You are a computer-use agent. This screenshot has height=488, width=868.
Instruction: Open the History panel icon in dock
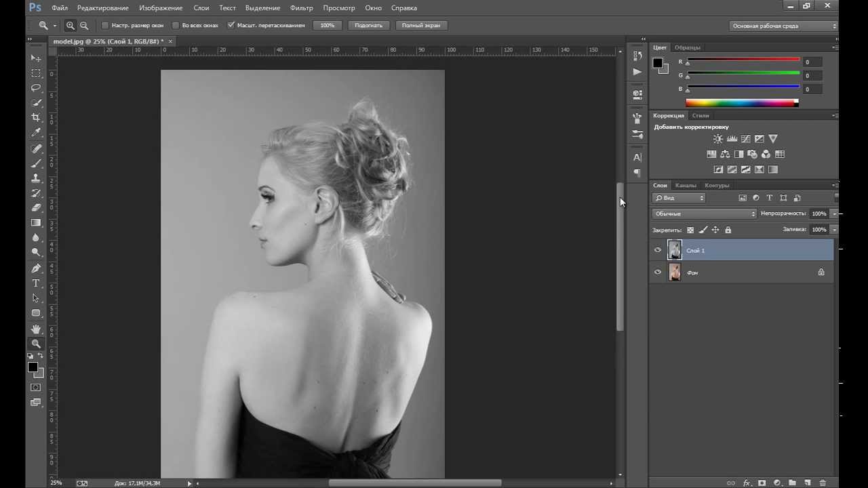pos(637,56)
